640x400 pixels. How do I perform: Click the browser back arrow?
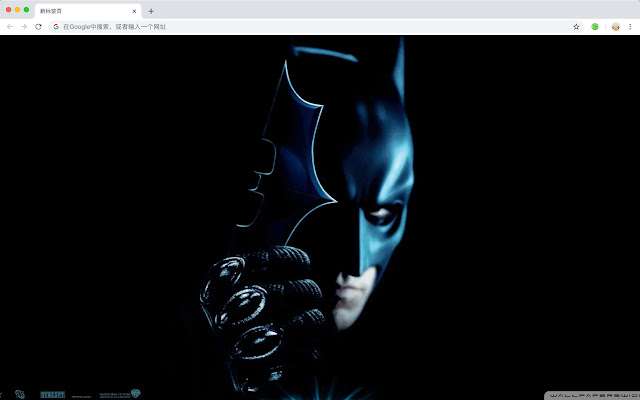click(10, 27)
